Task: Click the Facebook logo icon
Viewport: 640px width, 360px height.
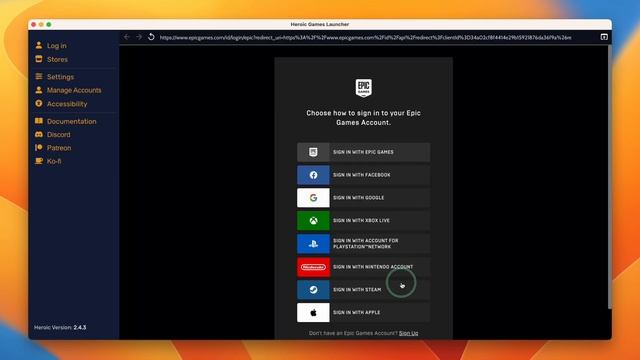Action: [313, 175]
